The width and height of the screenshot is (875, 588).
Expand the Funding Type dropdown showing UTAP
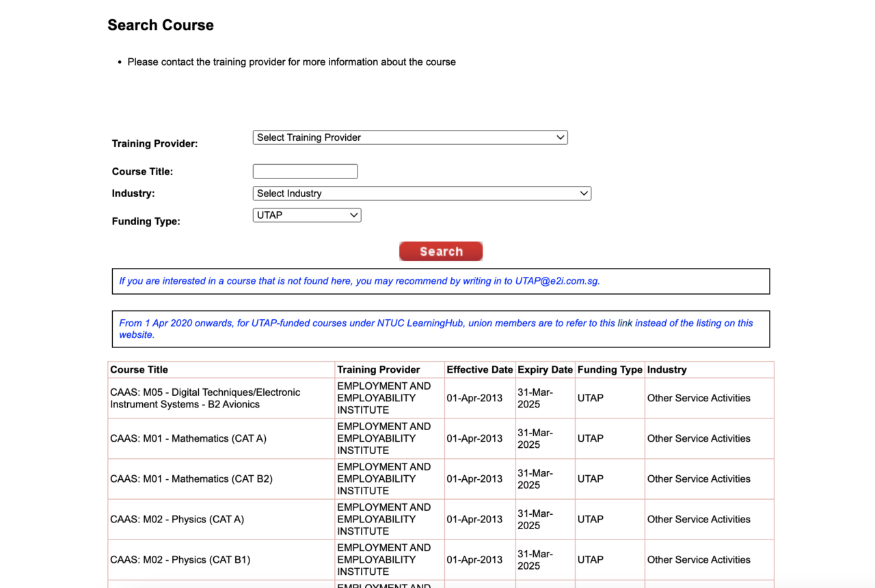coord(306,215)
